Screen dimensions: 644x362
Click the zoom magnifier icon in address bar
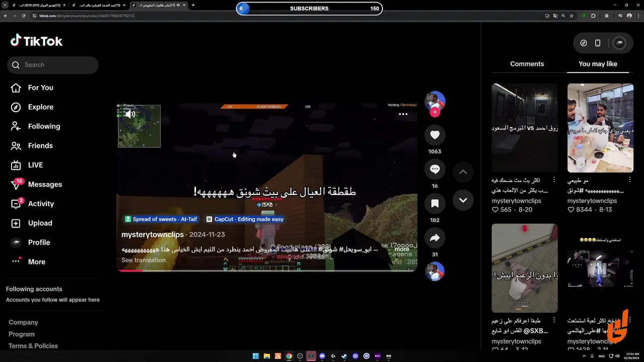[x=563, y=16]
